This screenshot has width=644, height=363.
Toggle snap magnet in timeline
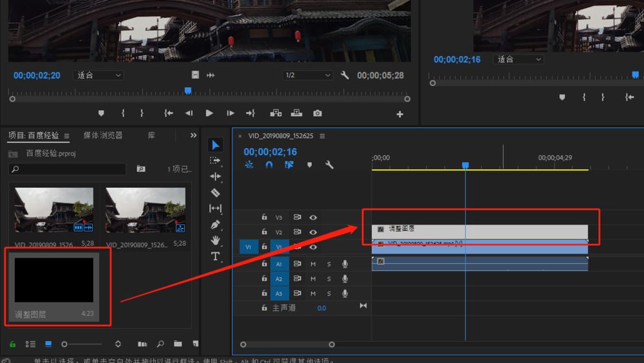(x=269, y=165)
